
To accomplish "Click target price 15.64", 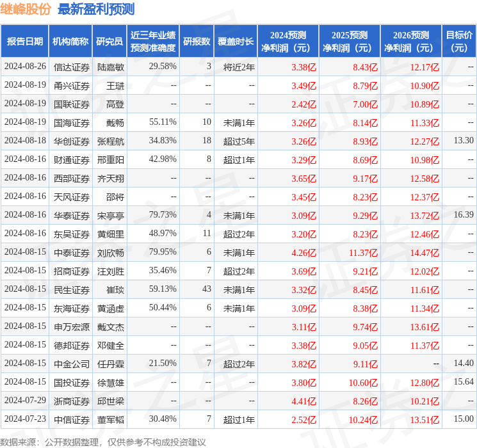I will 464,381.
